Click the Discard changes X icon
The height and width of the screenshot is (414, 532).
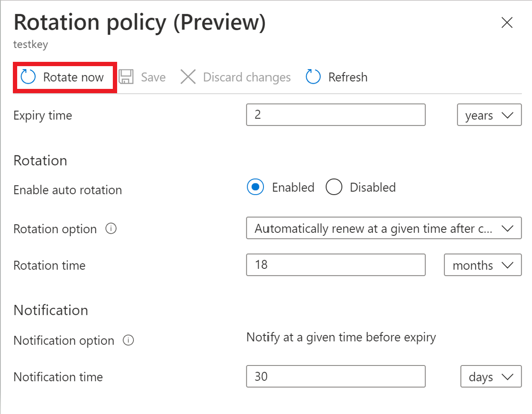click(188, 77)
